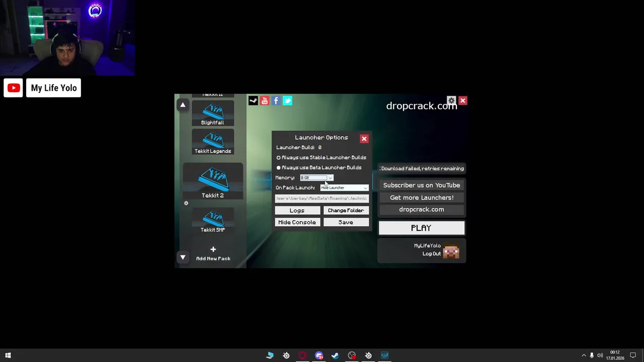644x362 pixels.
Task: Click the YouTube logo in stream overlay
Action: coord(14,88)
